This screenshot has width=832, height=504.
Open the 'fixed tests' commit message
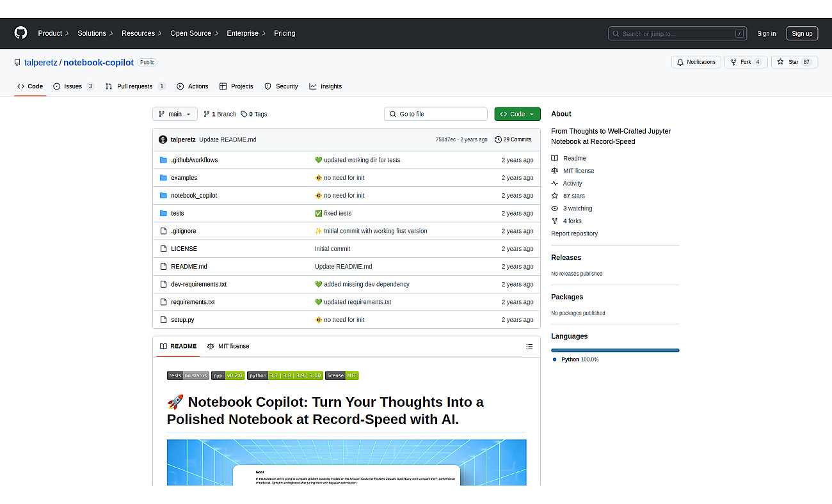point(337,213)
